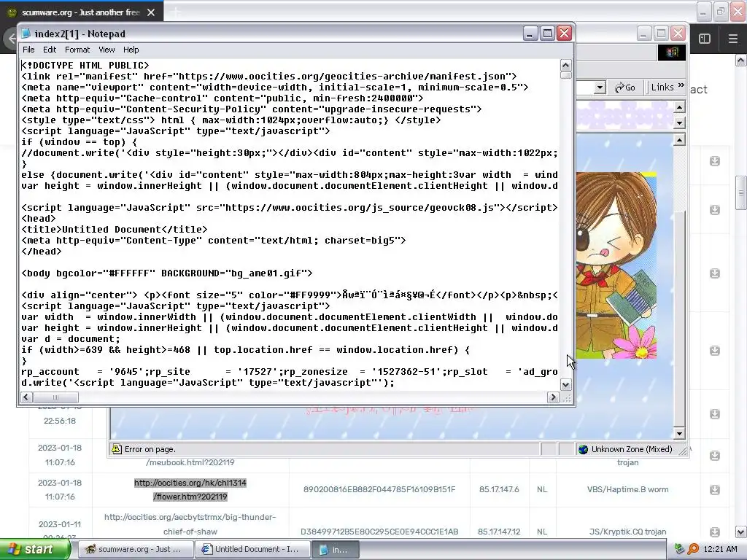Switch to Untitled Document Internet Explorer taskbar button
Viewport: 747px width, 560px height.
point(252,550)
